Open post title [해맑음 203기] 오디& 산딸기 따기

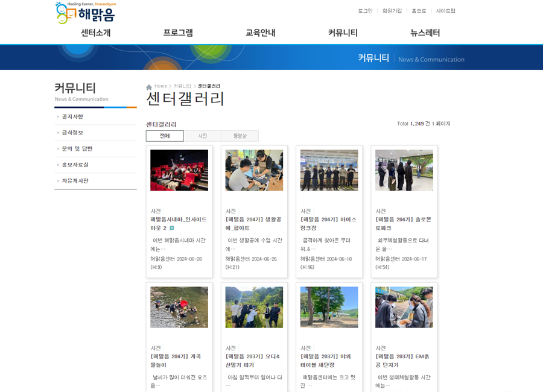(252, 361)
